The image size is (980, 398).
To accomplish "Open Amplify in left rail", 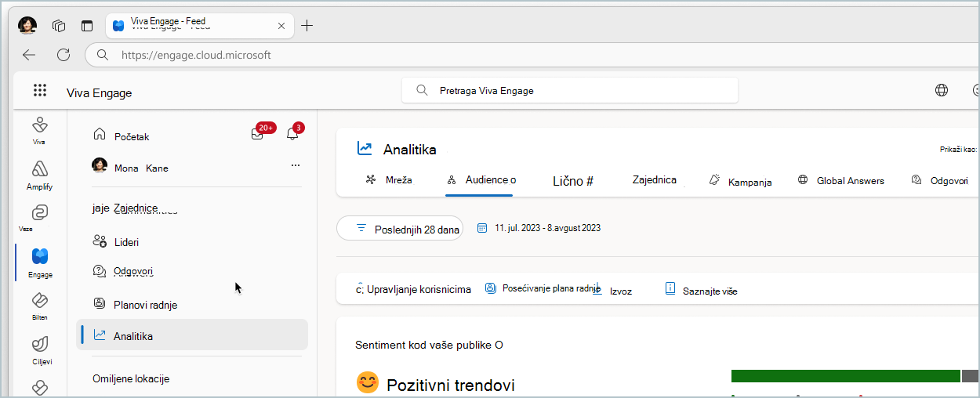I will [39, 175].
